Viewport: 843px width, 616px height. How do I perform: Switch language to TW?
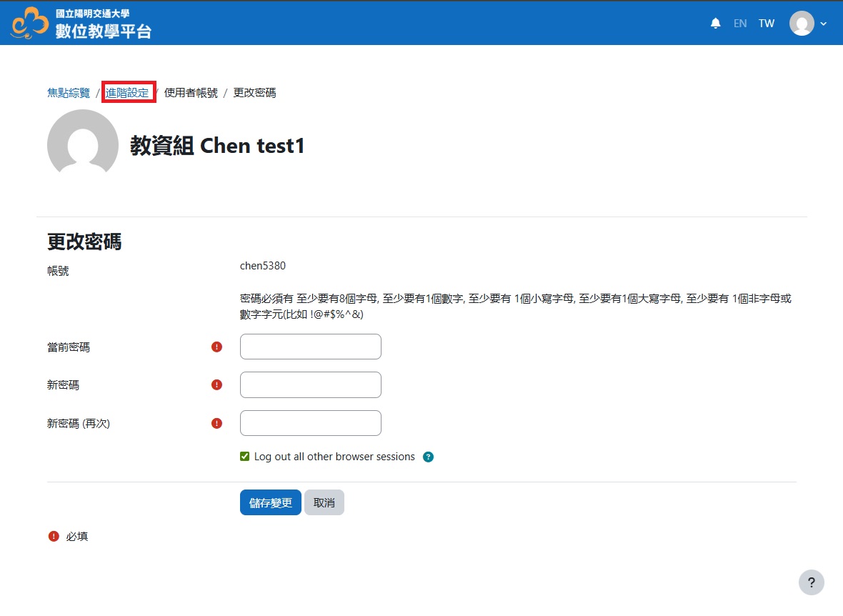coord(767,24)
